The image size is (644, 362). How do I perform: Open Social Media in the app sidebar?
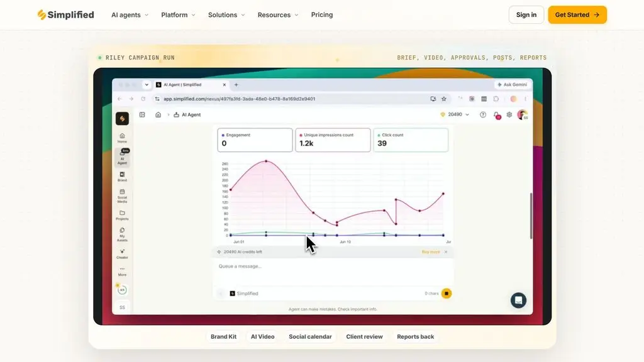122,196
